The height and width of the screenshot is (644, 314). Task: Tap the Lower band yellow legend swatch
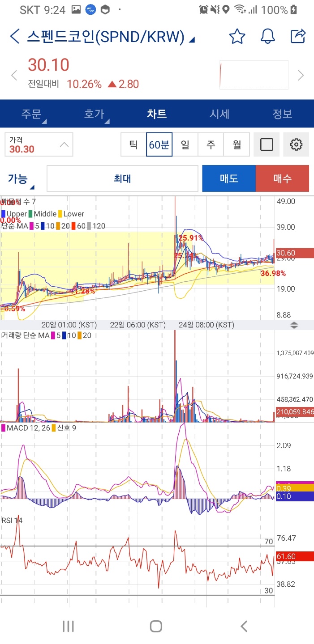(60, 214)
